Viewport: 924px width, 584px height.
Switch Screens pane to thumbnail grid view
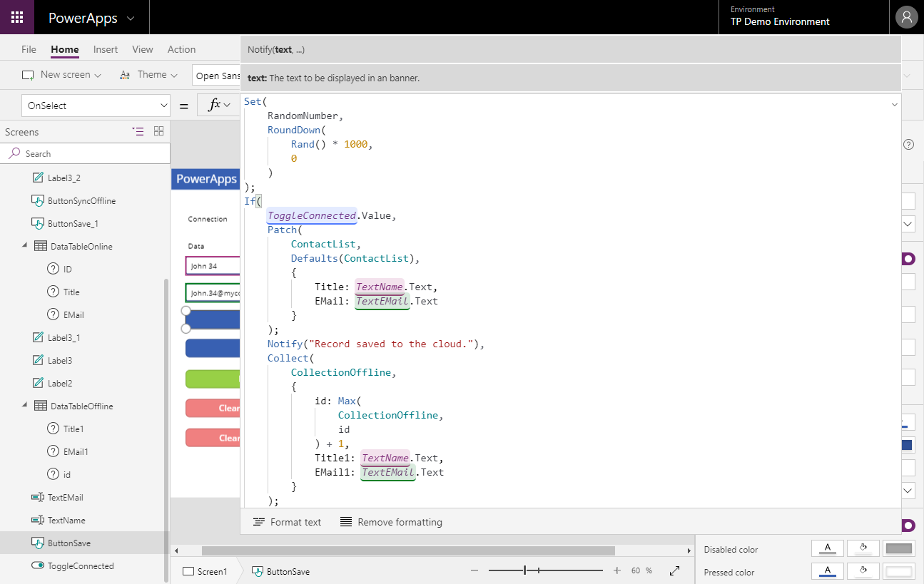tap(158, 131)
